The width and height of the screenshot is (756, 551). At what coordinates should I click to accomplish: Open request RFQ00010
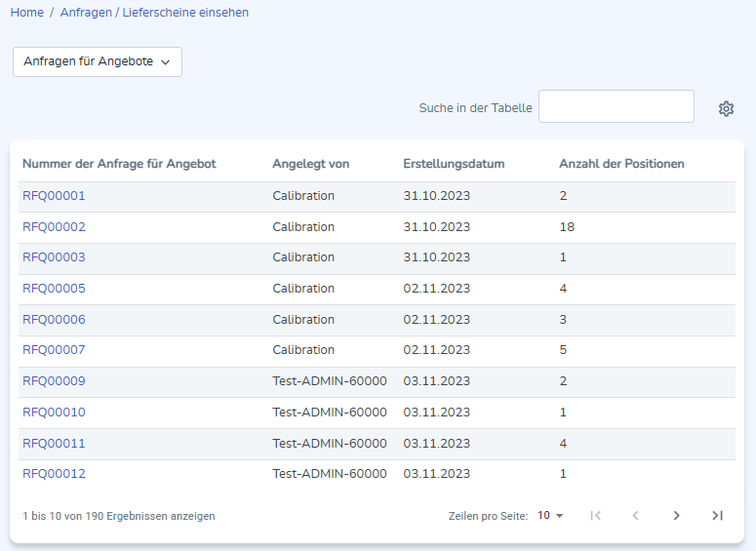(54, 413)
